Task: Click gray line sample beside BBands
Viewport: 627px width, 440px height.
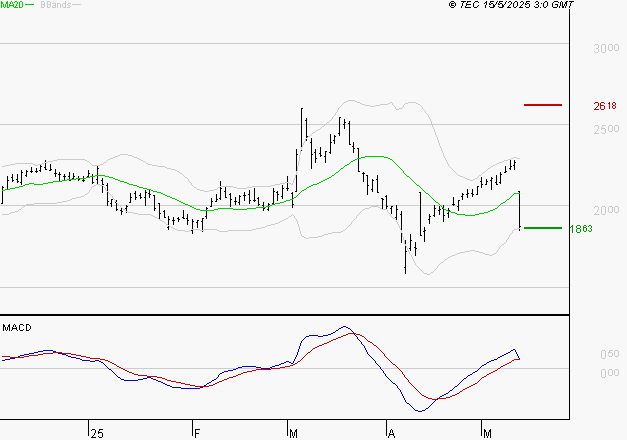Action: click(77, 5)
